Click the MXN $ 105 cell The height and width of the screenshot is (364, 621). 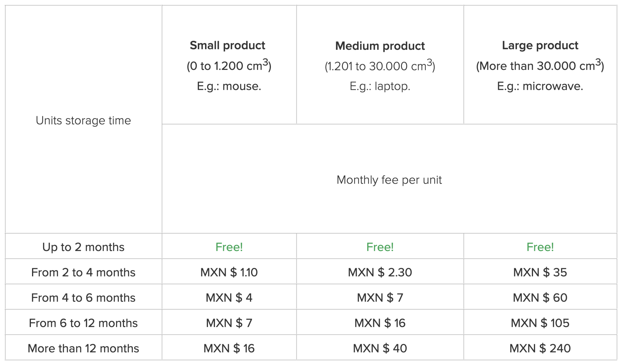540,323
